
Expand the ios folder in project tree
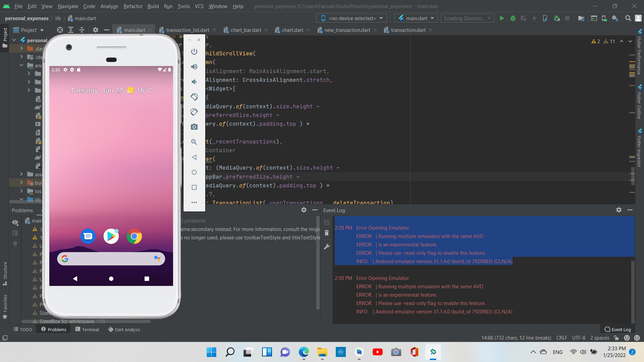[x=21, y=191]
